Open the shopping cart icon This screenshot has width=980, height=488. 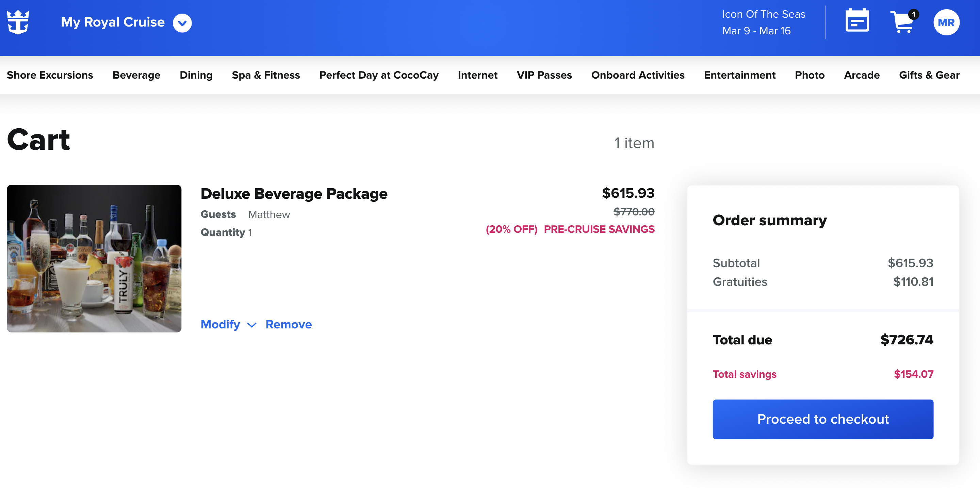[904, 21]
